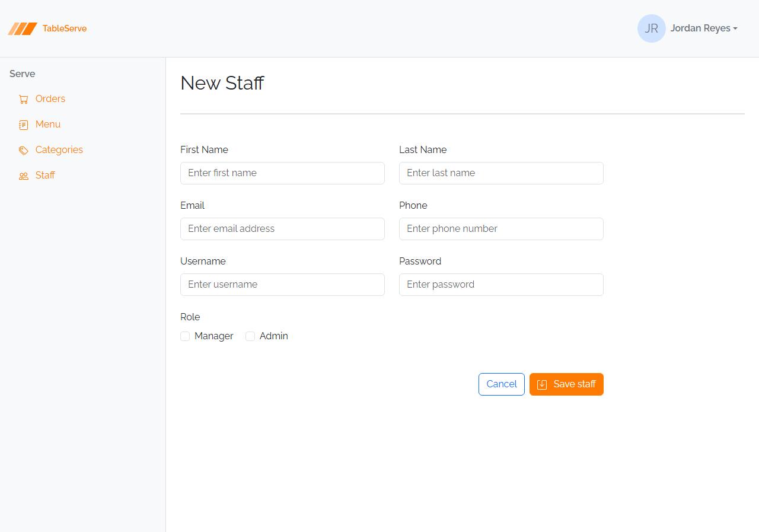Viewport: 759px width, 532px height.
Task: Check the Admin role checkbox
Action: pyautogui.click(x=250, y=336)
